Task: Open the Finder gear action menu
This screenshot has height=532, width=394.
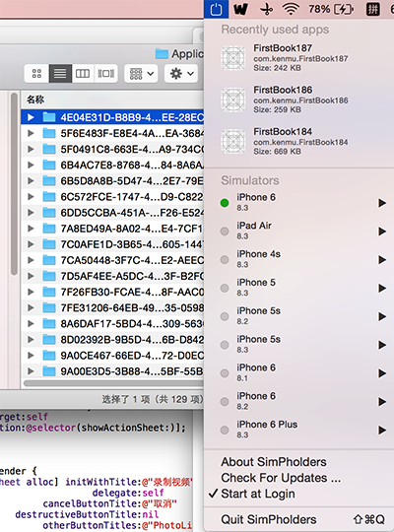Action: pyautogui.click(x=181, y=73)
